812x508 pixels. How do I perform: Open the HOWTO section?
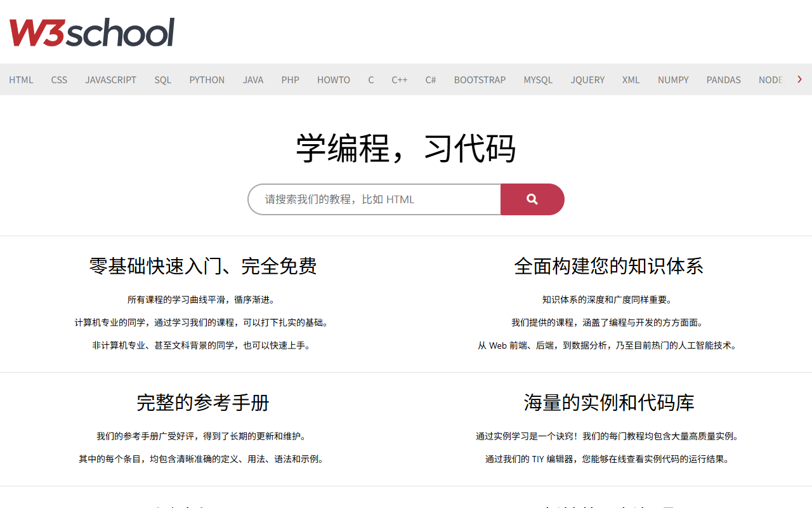pos(334,80)
